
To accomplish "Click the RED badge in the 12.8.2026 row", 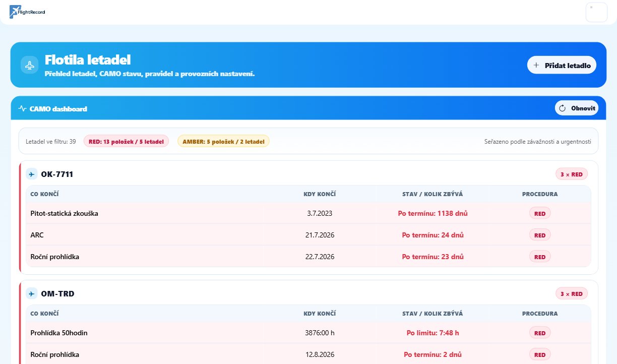I will pos(540,354).
